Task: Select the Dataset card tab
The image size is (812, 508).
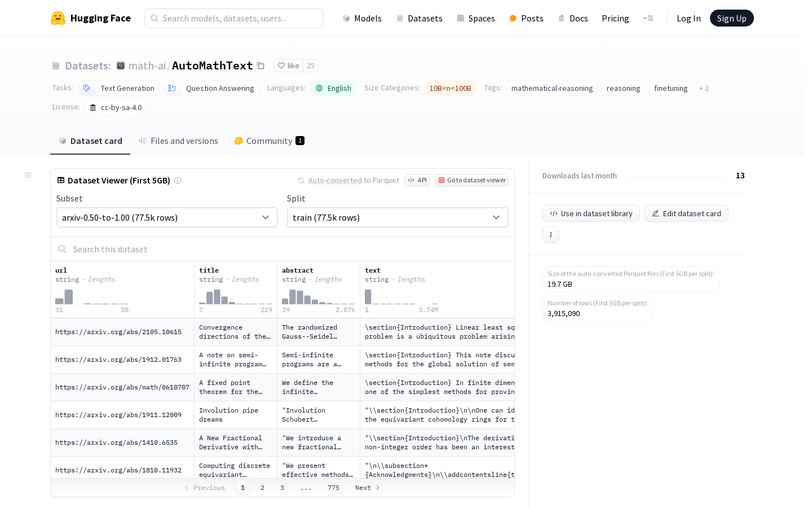Action: coord(90,141)
